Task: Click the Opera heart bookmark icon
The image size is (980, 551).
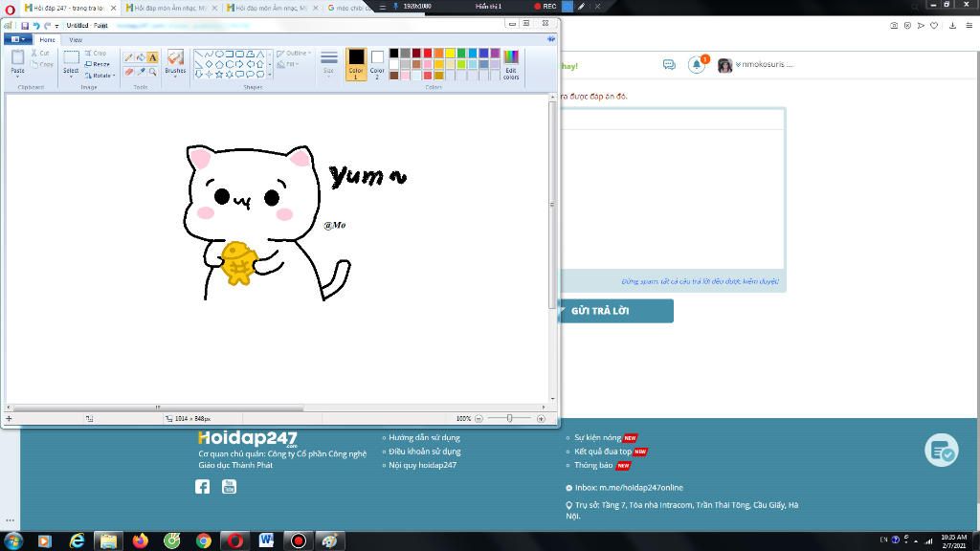Action: (x=934, y=26)
